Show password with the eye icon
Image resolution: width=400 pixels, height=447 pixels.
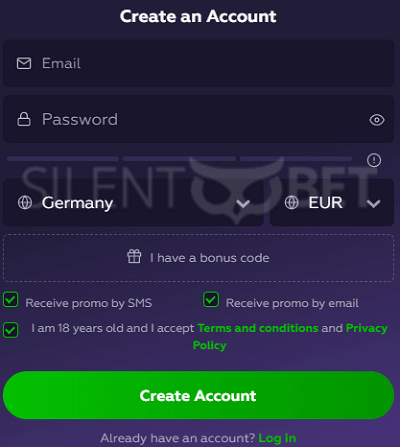377,120
